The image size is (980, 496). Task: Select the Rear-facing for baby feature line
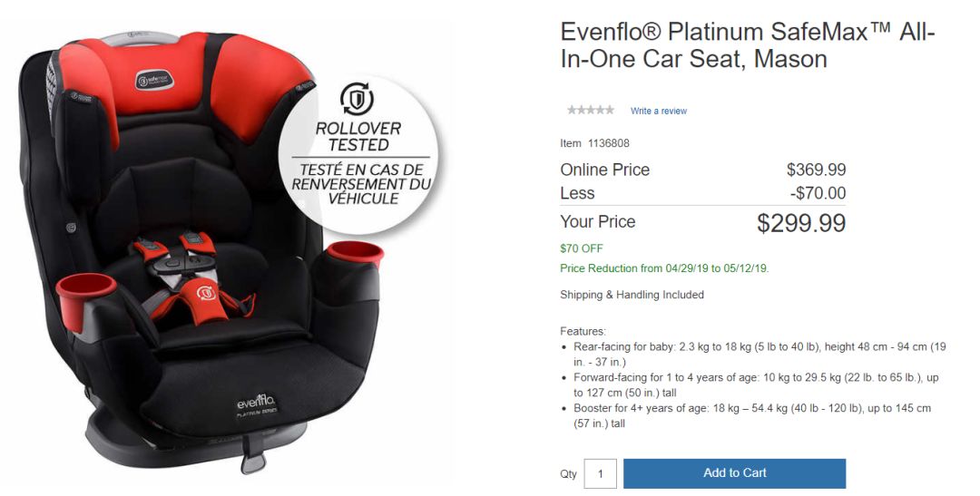click(760, 355)
